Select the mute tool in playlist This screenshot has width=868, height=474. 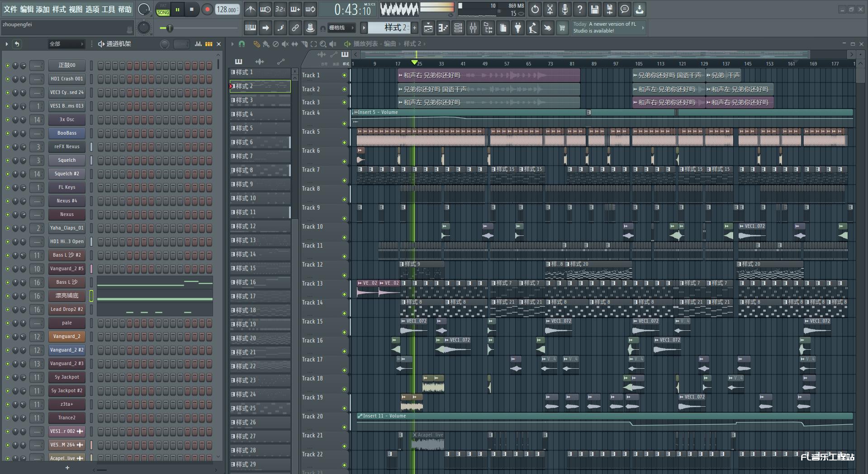[x=285, y=44]
